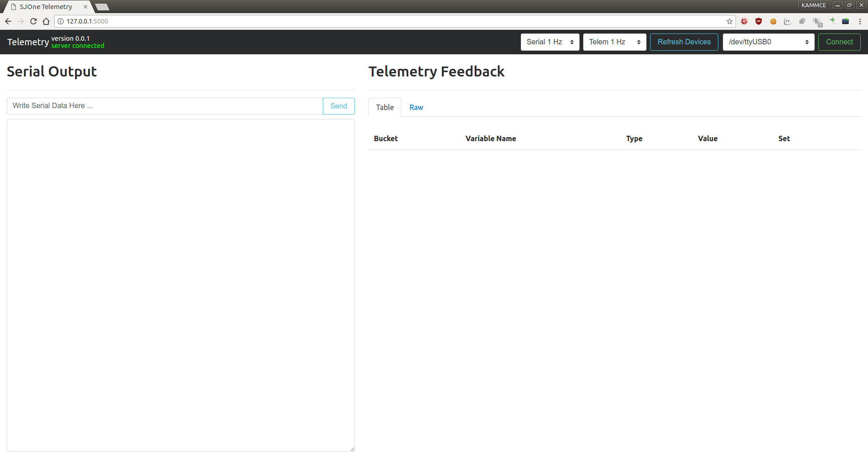Click the browser forward arrow
The height and width of the screenshot is (467, 868).
pyautogui.click(x=21, y=21)
